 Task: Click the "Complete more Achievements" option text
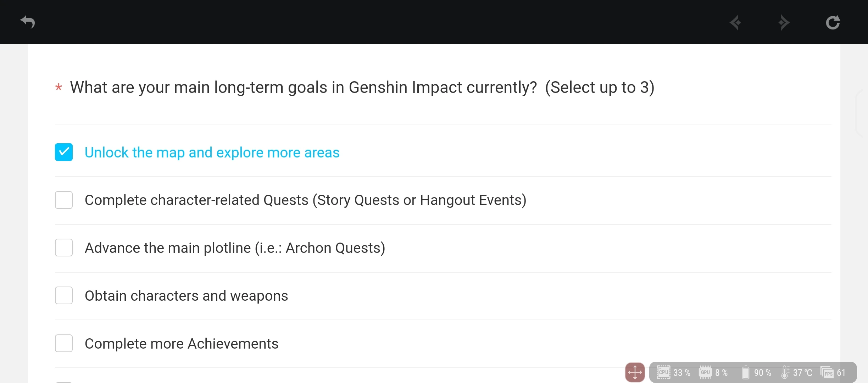pyautogui.click(x=182, y=344)
